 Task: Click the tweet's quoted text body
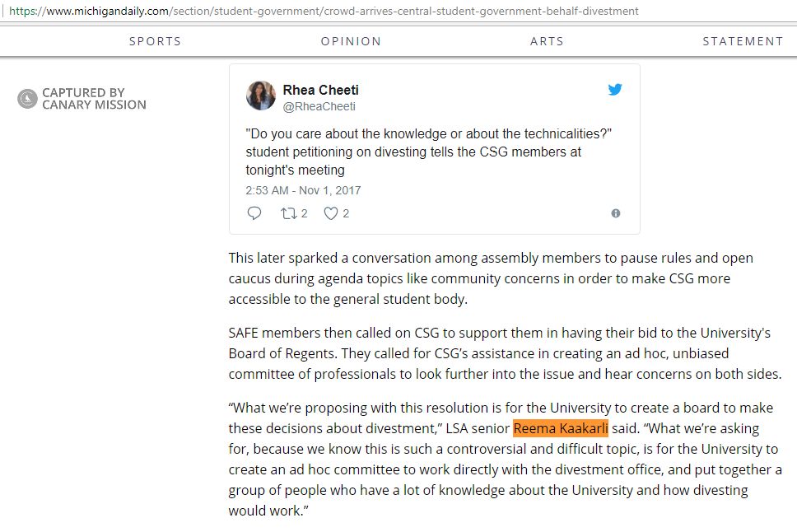tap(428, 152)
